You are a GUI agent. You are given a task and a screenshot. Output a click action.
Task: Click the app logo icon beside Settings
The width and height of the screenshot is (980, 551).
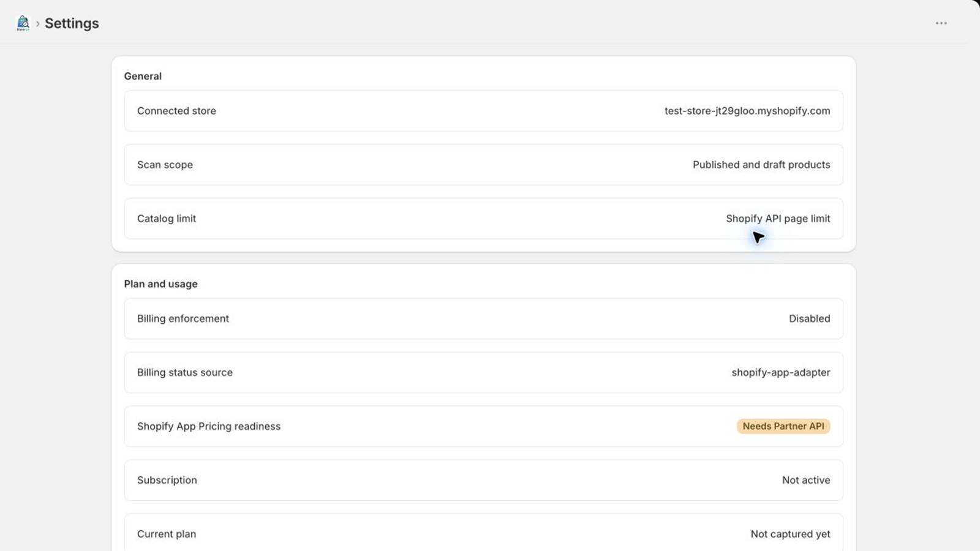point(23,23)
